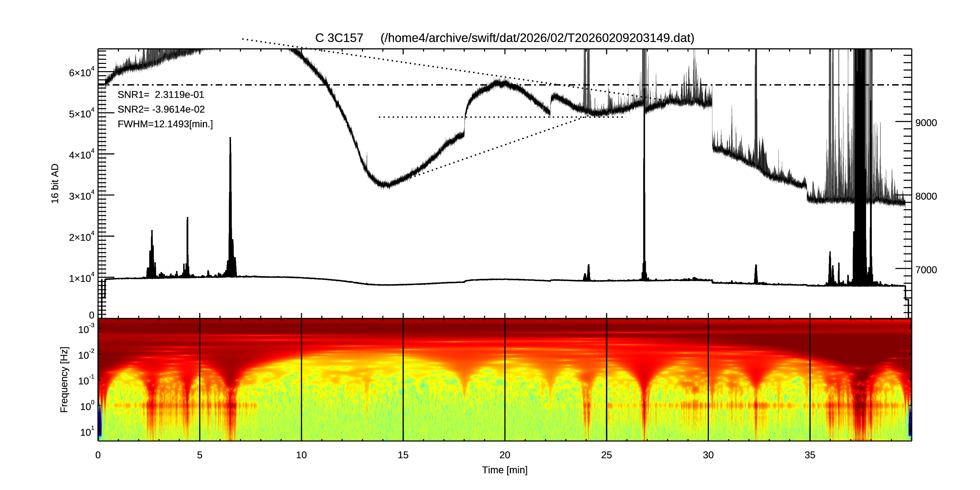Click the x-axis tick label 10
Screen dimensions: 980x490
coord(301,455)
